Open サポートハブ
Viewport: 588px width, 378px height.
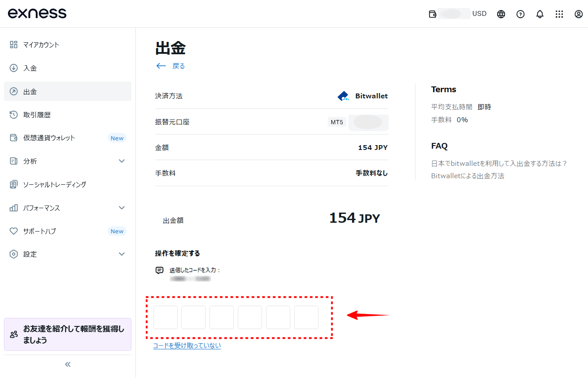coord(68,231)
